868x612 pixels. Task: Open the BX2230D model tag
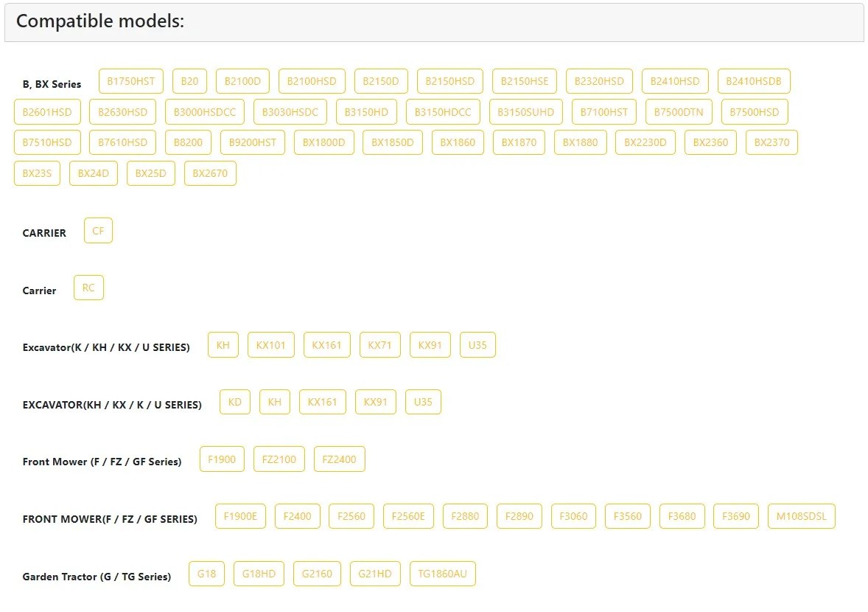pos(645,142)
